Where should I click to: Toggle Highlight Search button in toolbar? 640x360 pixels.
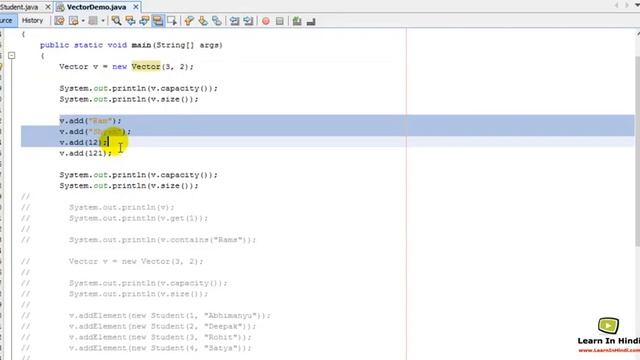[158, 21]
